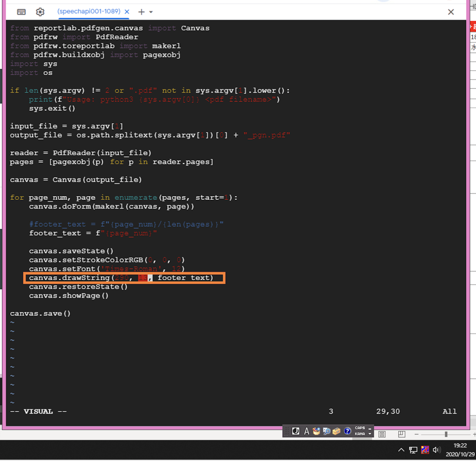Viewport: 476px width, 461px height.
Task: Toggle the KANA indicator on the language bar
Action: click(359, 434)
